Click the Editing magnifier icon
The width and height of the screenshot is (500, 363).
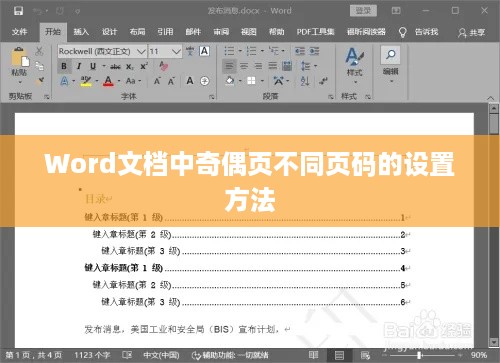[390, 55]
